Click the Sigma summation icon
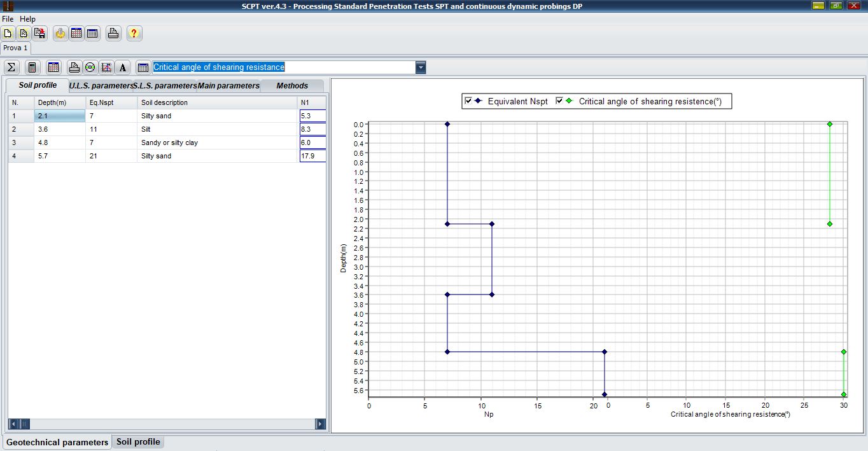This screenshot has width=868, height=451. (11, 67)
